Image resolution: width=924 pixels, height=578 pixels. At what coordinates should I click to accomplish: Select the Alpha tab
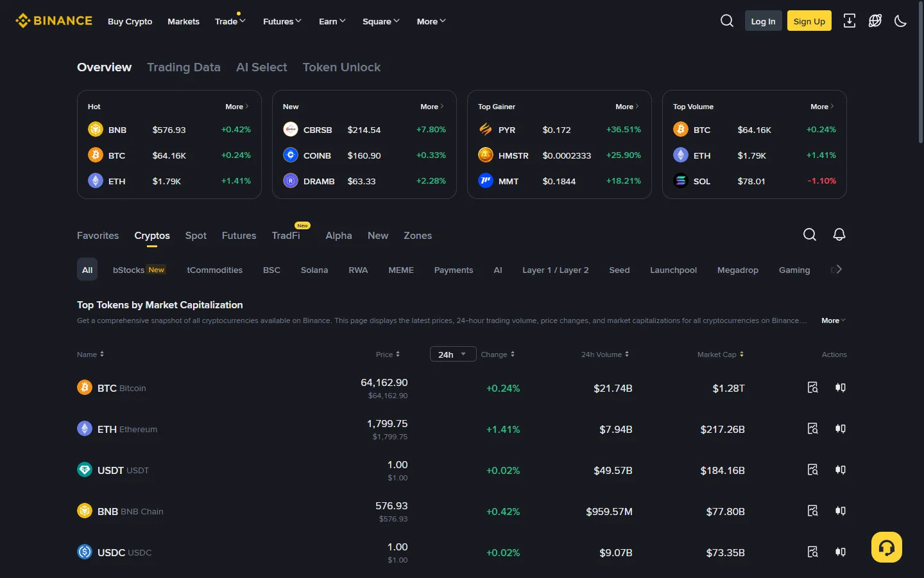(x=338, y=236)
